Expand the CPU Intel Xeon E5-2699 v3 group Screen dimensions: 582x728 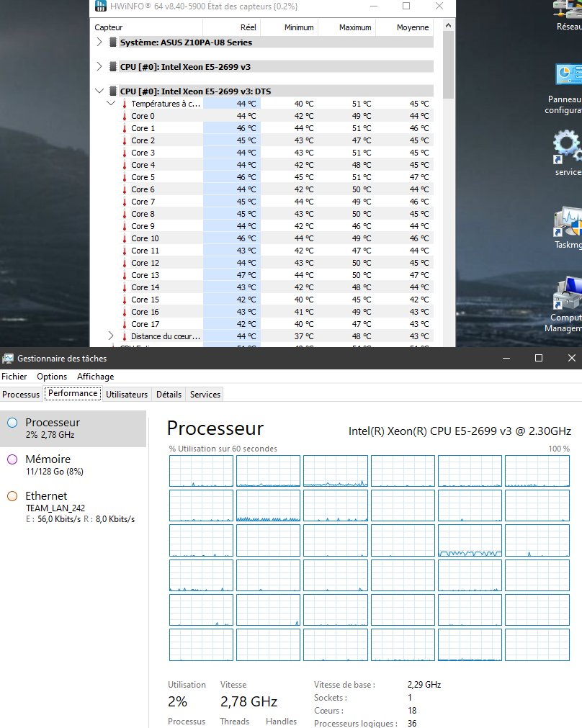click(x=99, y=66)
